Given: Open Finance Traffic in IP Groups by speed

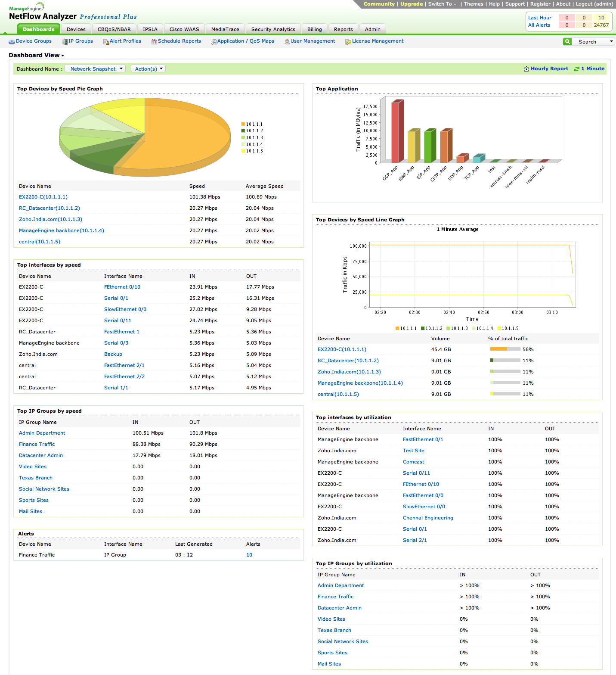Looking at the screenshot, I should [x=37, y=444].
